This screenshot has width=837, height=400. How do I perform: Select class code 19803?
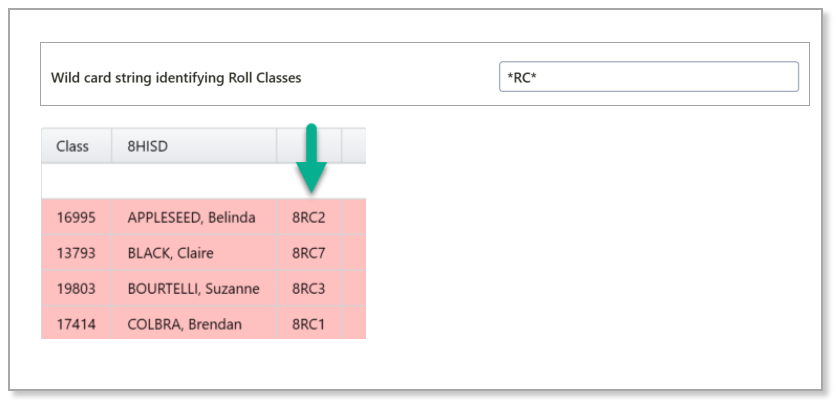pyautogui.click(x=75, y=289)
